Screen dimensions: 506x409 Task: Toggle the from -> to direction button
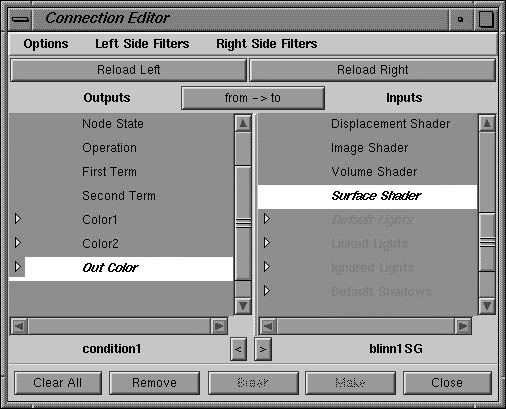[x=253, y=98]
